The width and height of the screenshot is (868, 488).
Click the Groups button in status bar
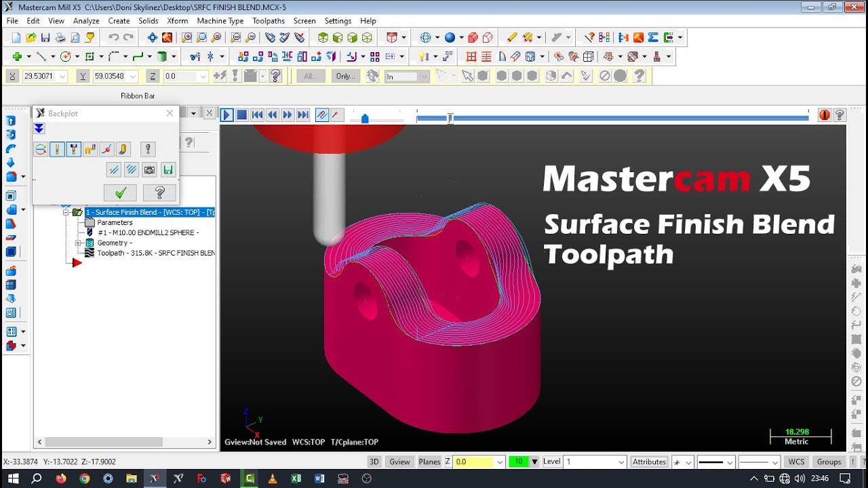pyautogui.click(x=829, y=462)
